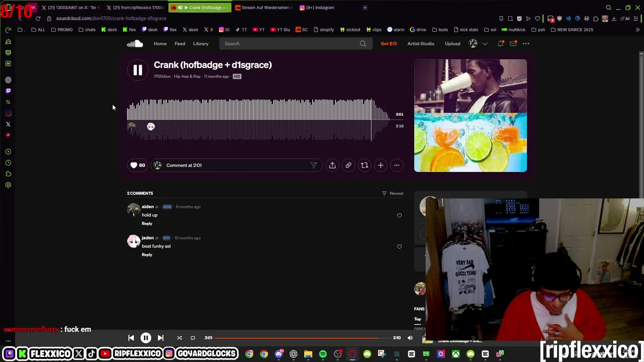Open Spotify from the taskbar

[323, 354]
